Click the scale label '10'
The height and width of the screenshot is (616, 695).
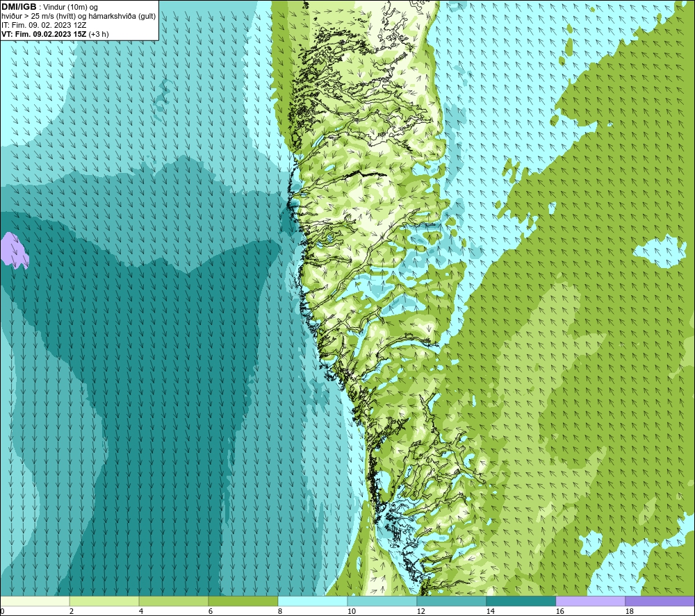click(x=351, y=611)
